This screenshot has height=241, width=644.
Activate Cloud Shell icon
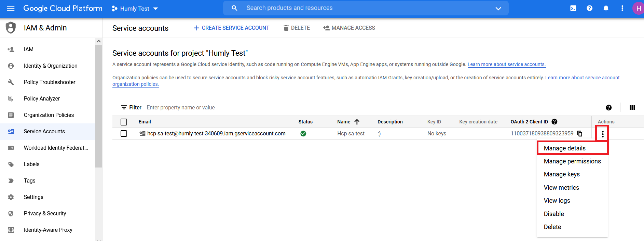573,8
